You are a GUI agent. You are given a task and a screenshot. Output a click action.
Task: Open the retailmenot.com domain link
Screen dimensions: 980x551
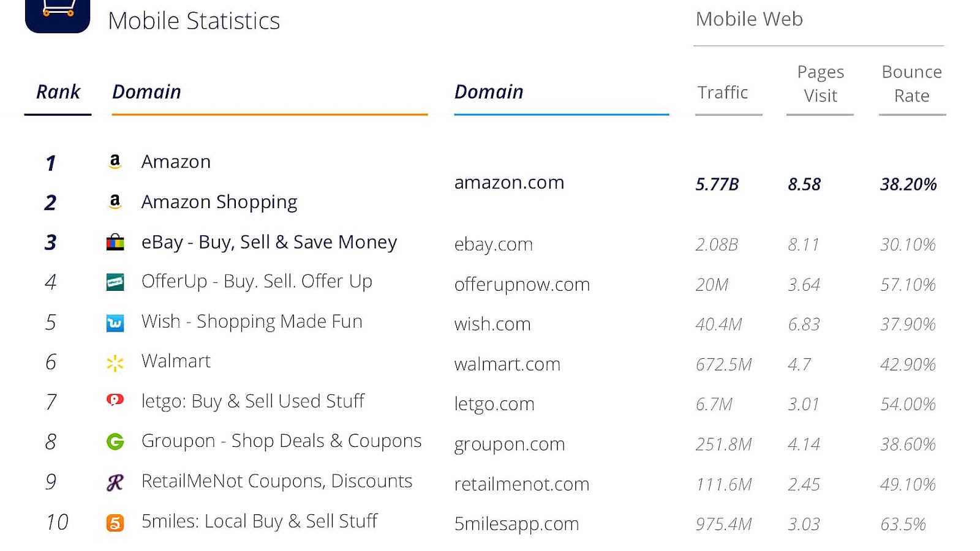(x=522, y=484)
